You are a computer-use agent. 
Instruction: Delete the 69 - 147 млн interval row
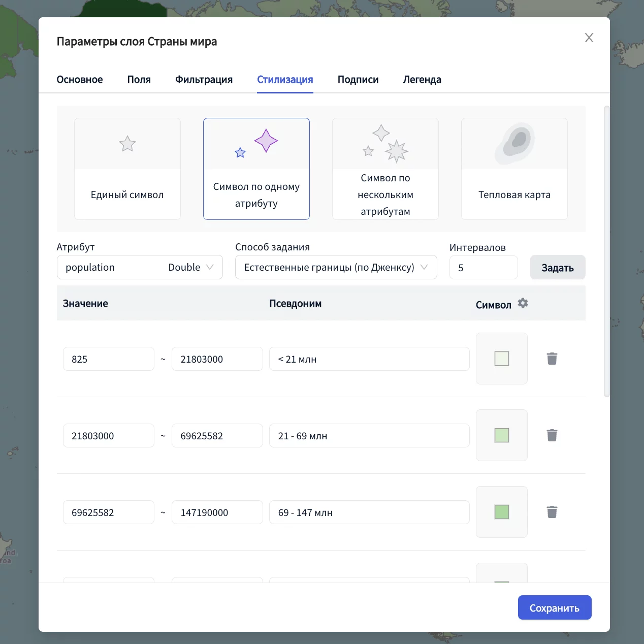tap(552, 512)
